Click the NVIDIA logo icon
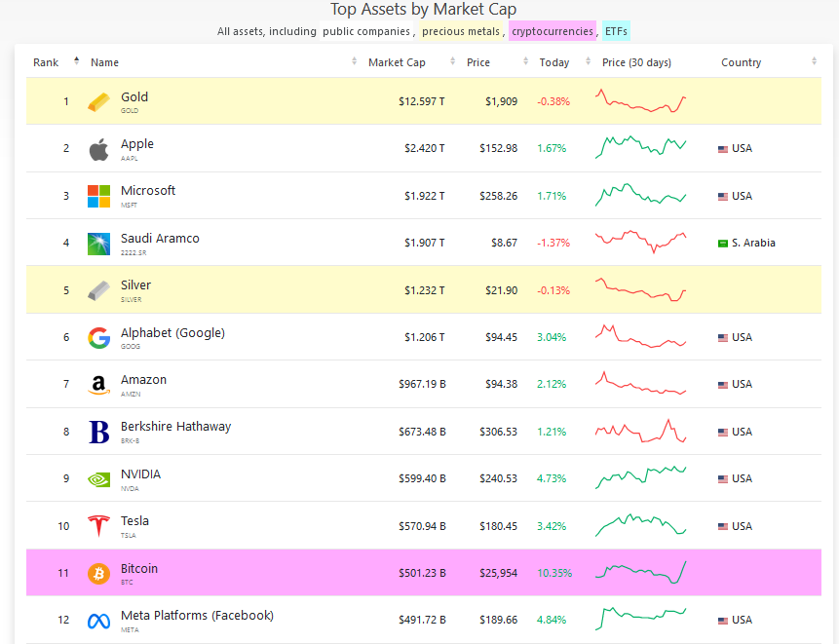This screenshot has height=644, width=839. click(98, 479)
